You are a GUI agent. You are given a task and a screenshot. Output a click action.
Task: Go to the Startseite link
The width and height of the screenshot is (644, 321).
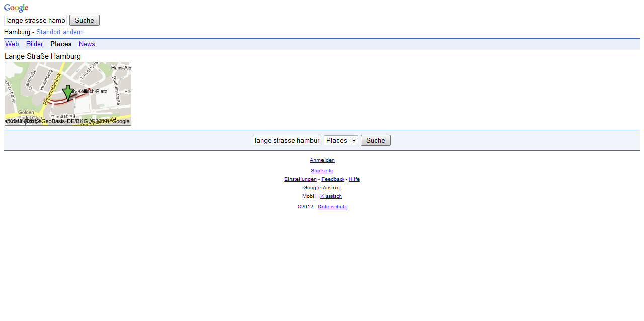322,171
